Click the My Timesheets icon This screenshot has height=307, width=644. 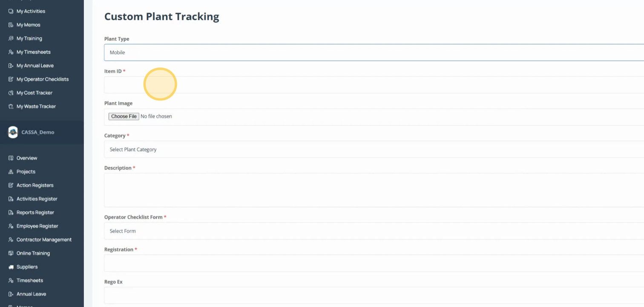[x=11, y=52]
